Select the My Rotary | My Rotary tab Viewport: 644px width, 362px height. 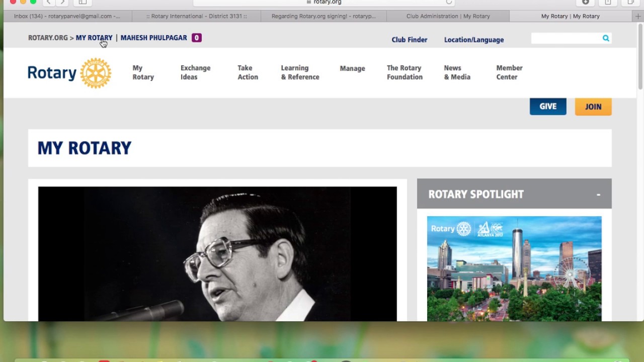point(571,16)
